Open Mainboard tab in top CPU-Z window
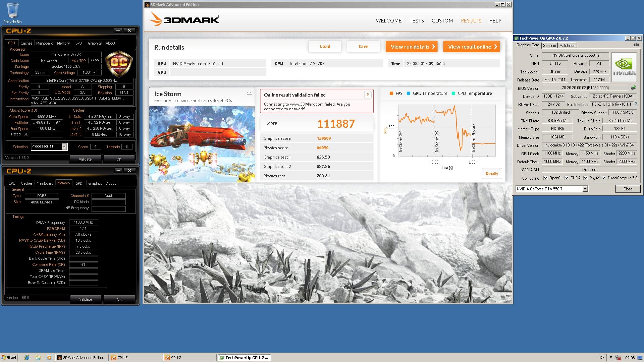The image size is (644, 362). coord(45,43)
